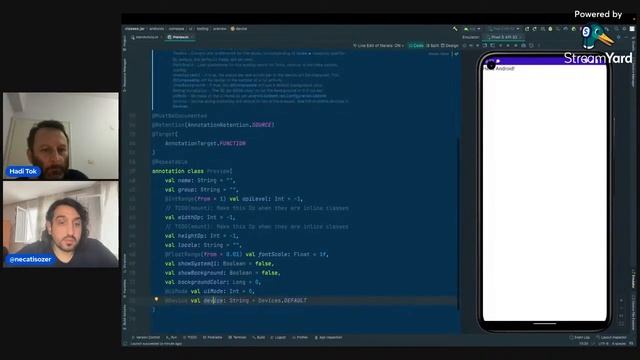Click 'val showBackground' code line
The image size is (640, 360).
[x=222, y=273]
